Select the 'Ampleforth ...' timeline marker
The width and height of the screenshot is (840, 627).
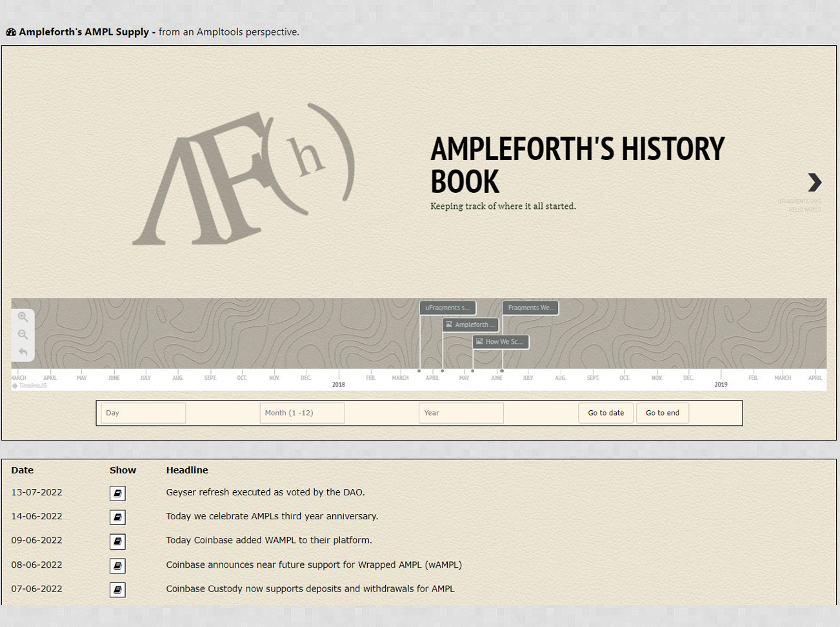pyautogui.click(x=470, y=325)
